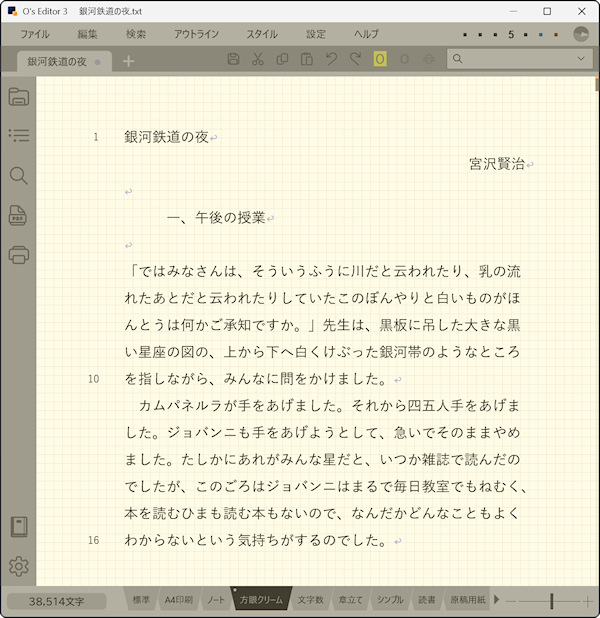Click the zoom slider handle
Screen dimensions: 600x618
pyautogui.click(x=550, y=600)
